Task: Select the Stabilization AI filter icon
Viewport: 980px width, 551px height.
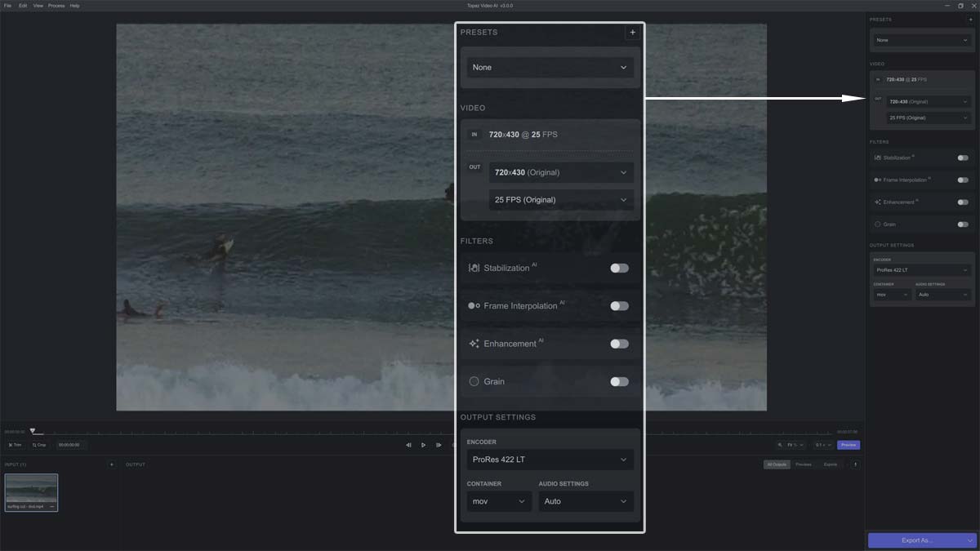Action: pos(473,268)
